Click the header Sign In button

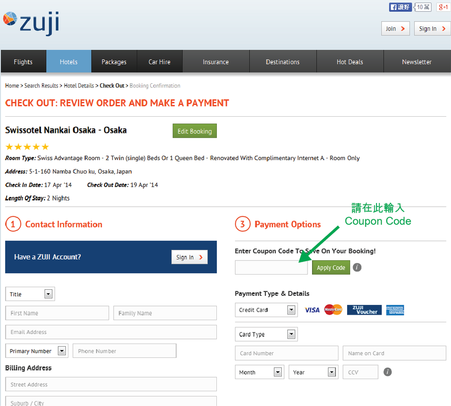432,29
